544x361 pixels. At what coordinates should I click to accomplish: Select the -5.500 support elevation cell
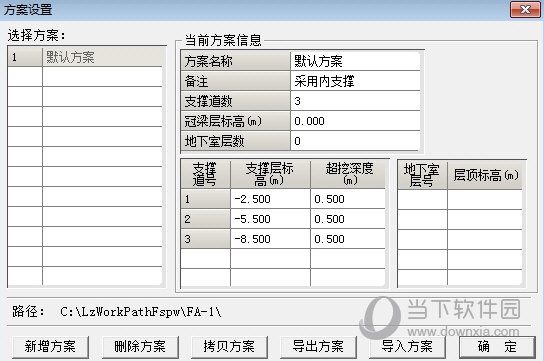coord(270,219)
